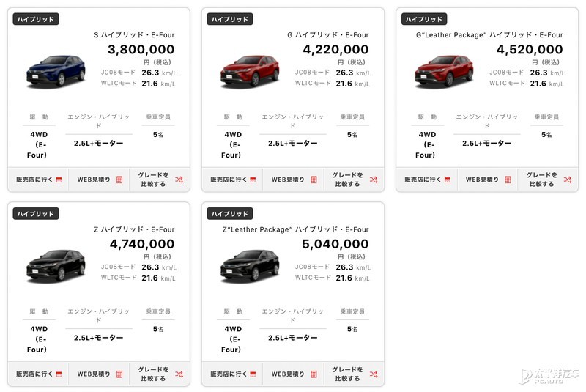
Task: Click calculator icon on G Leather Package card
Action: (x=508, y=180)
